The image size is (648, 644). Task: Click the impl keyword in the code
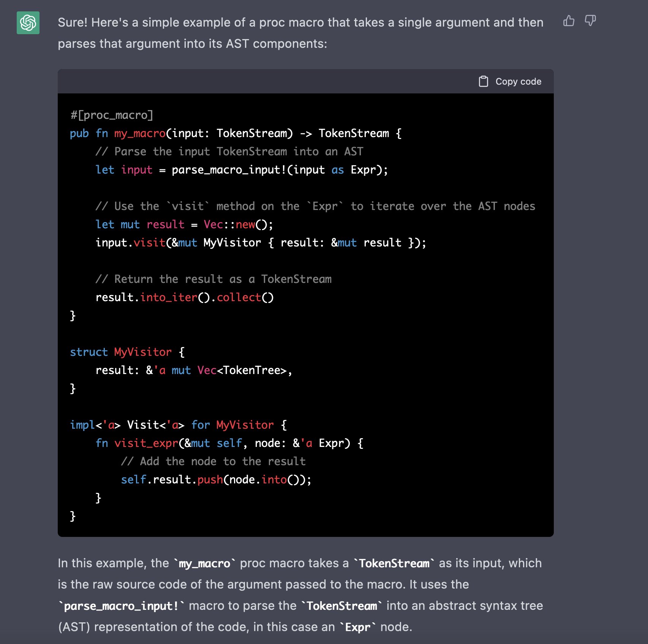[82, 425]
